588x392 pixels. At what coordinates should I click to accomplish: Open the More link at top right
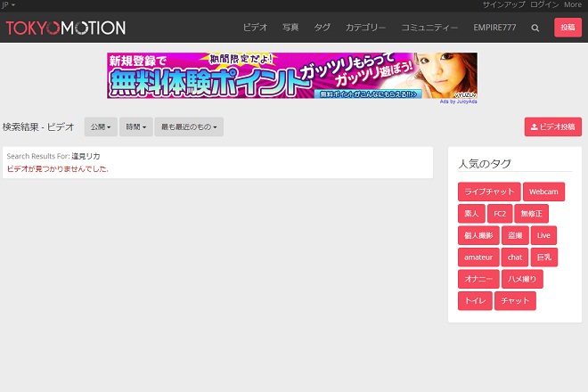[x=573, y=5]
